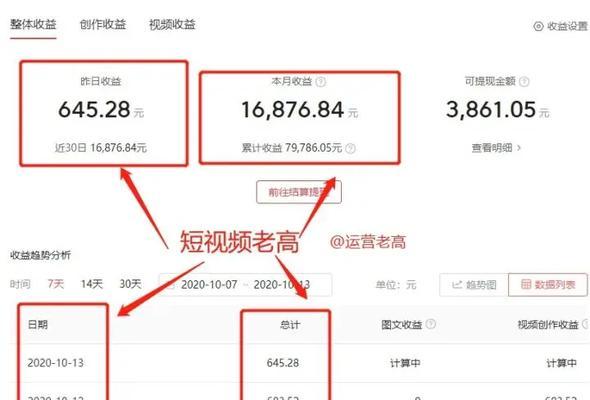Click the 日期 column header
Viewport: 590px width, 400px height.
(x=38, y=324)
